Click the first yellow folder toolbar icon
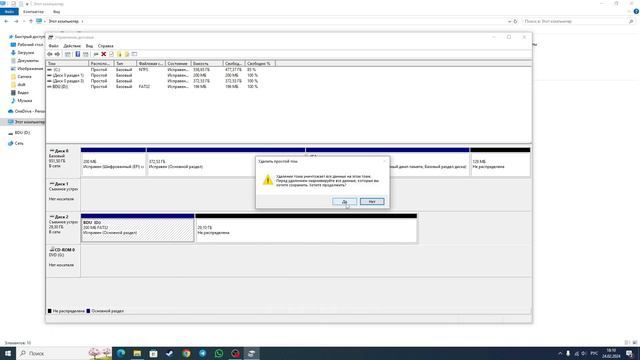 pyautogui.click(x=119, y=54)
